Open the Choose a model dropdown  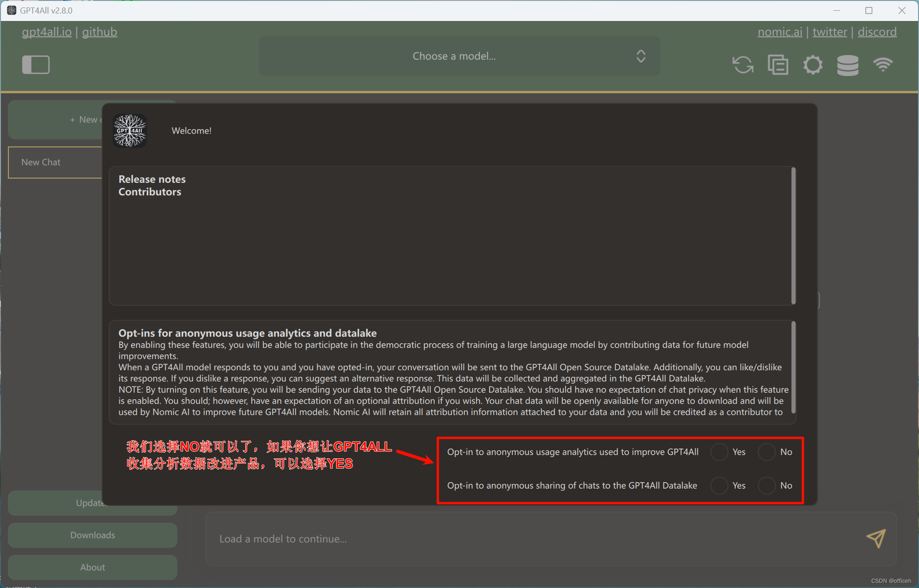pos(454,56)
